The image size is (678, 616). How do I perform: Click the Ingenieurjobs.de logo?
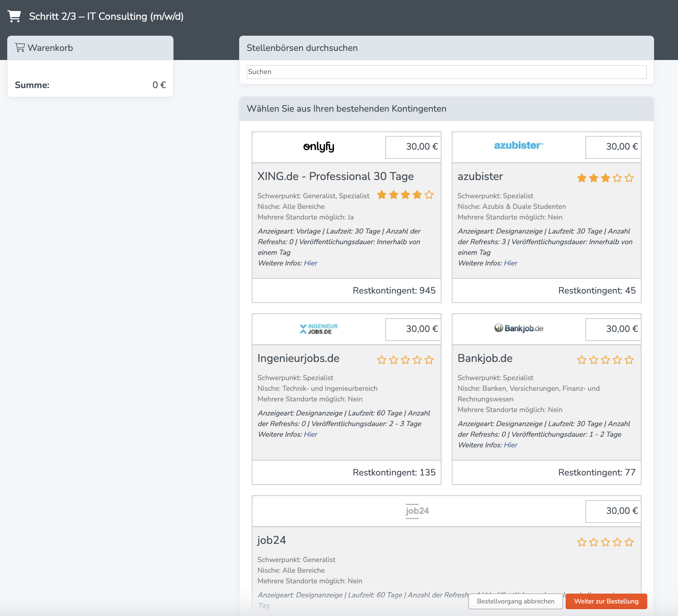pos(319,329)
